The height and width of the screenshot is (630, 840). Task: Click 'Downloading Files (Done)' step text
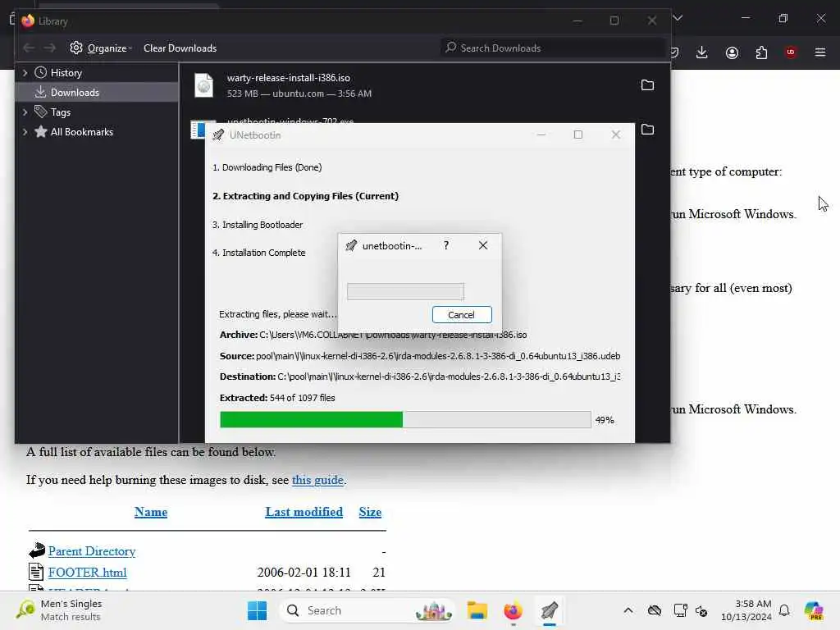(x=267, y=167)
